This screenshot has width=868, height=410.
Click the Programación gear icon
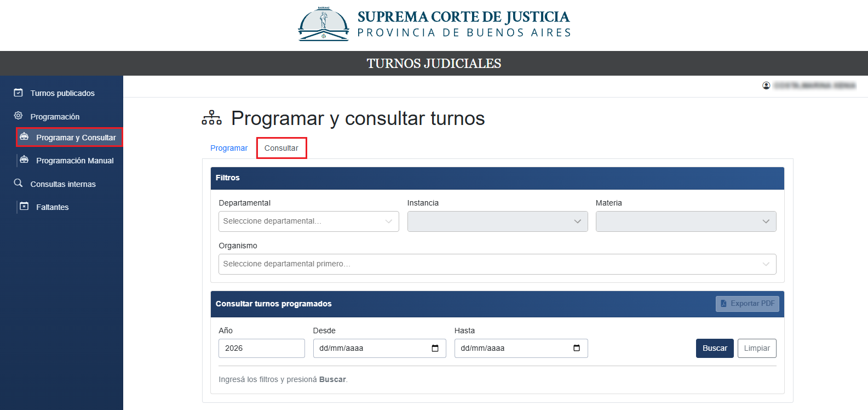18,116
